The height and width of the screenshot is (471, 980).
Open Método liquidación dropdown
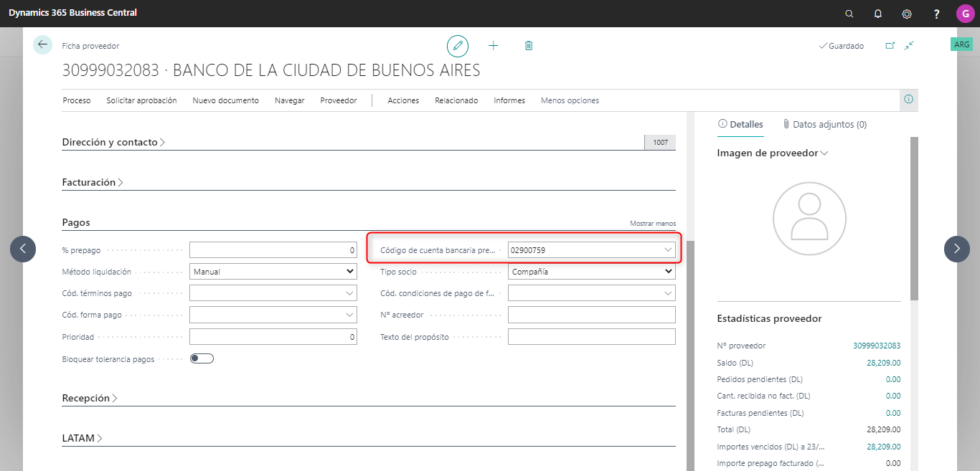click(273, 272)
